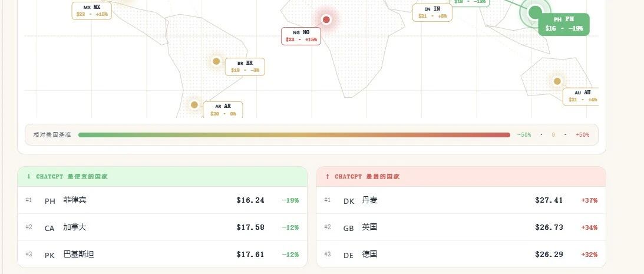Viewport: 644px width, 274px height.
Task: Open the BR $19 map label
Action: 245,67
